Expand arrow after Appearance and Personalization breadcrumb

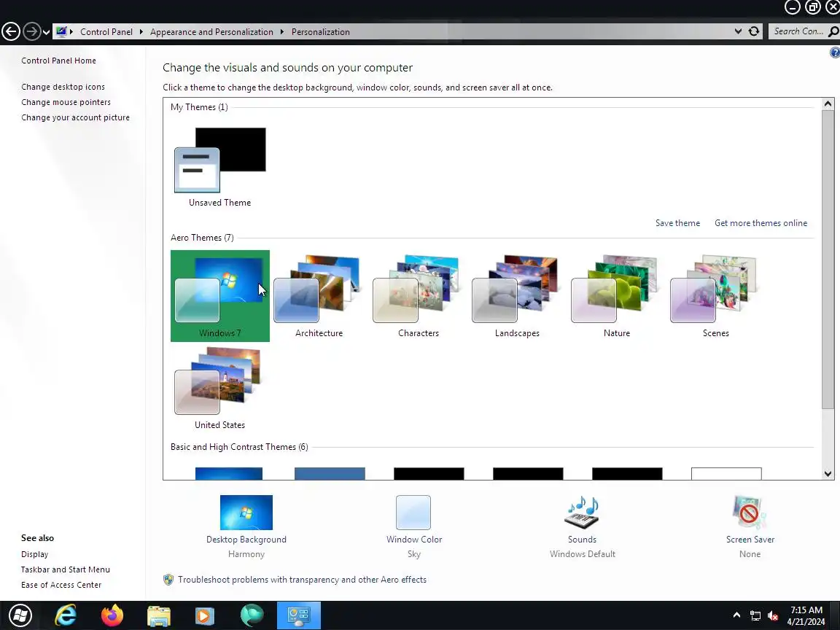tap(281, 31)
